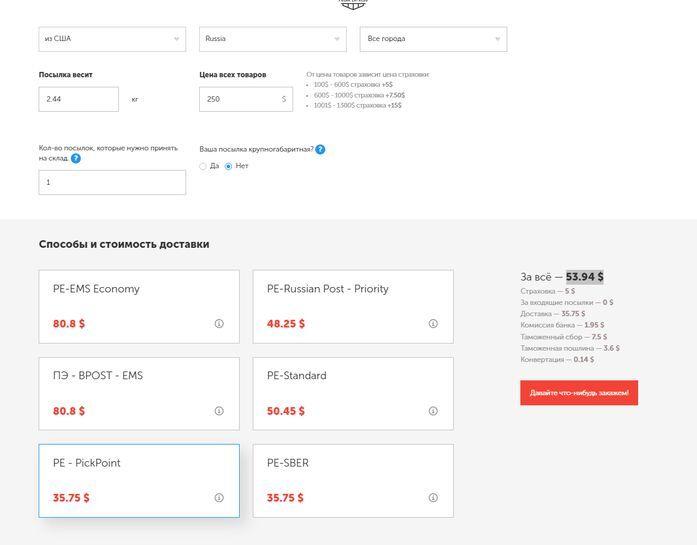Click info icon on PE - PickPoint card
The image size is (697, 545).
[219, 498]
